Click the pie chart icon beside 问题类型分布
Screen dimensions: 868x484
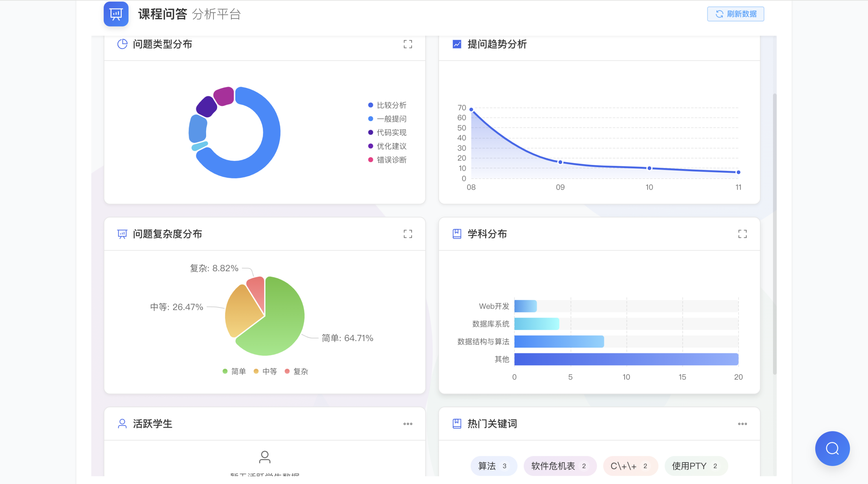(x=122, y=44)
